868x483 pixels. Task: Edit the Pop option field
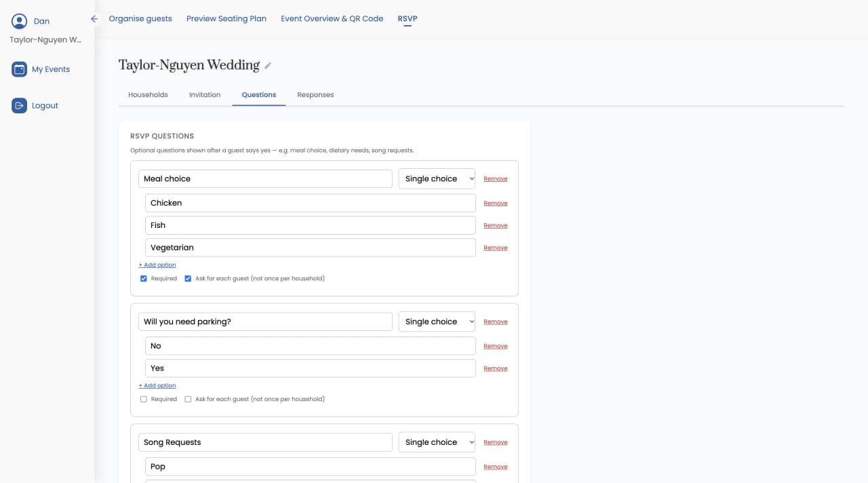[311, 467]
